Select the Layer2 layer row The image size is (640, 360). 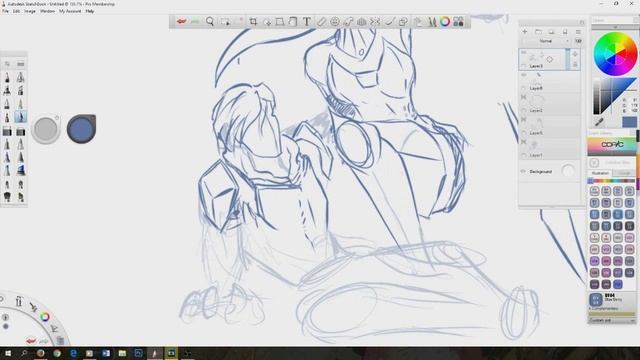tap(549, 104)
